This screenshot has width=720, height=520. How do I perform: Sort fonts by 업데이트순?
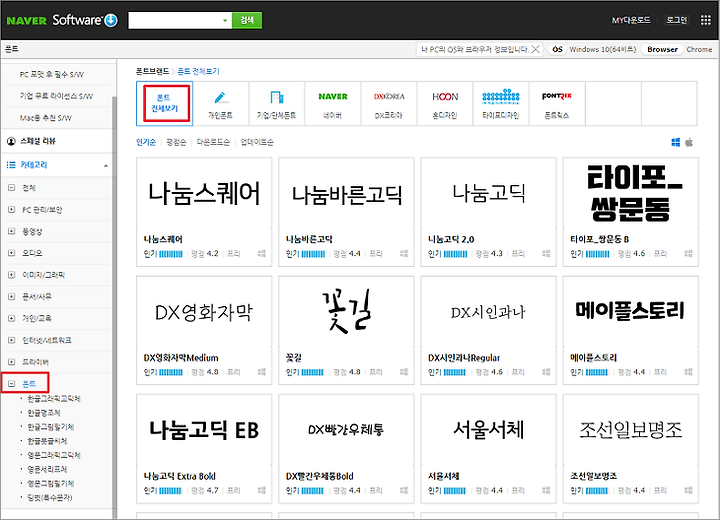click(x=257, y=142)
